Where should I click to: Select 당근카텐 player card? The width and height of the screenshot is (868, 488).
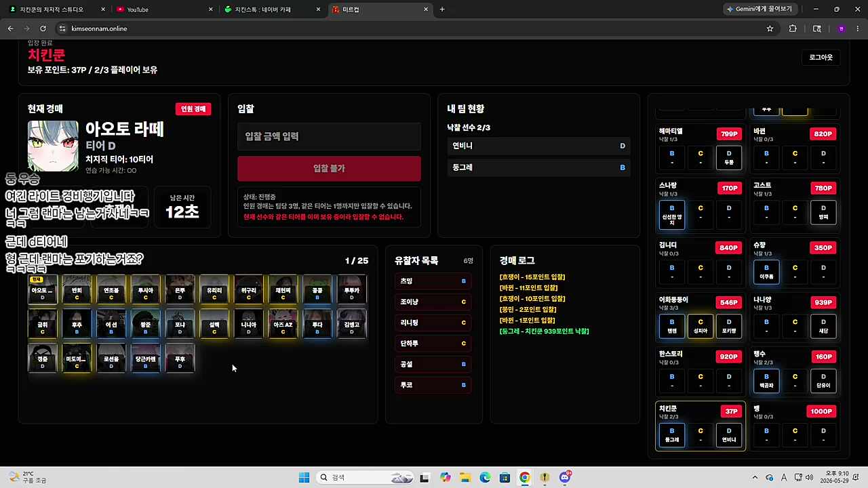pyautogui.click(x=146, y=359)
